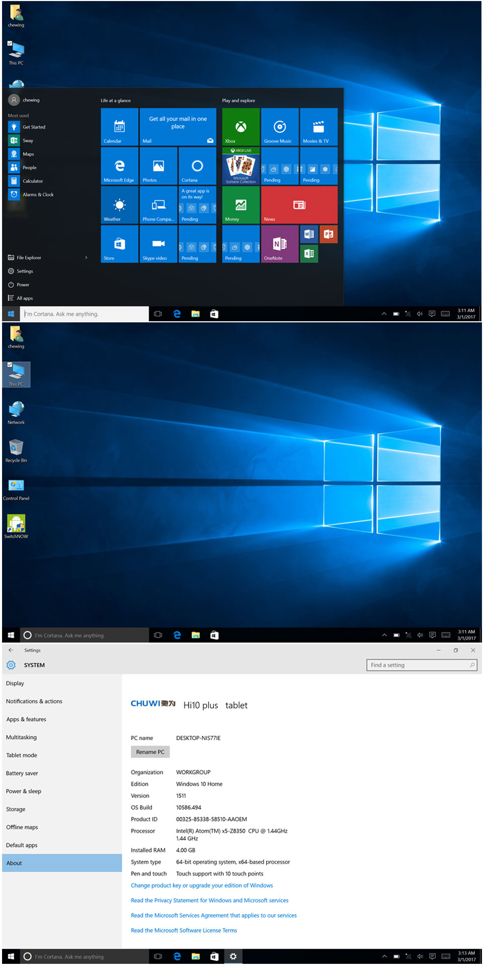Expand All apps in Start menu

click(x=24, y=298)
